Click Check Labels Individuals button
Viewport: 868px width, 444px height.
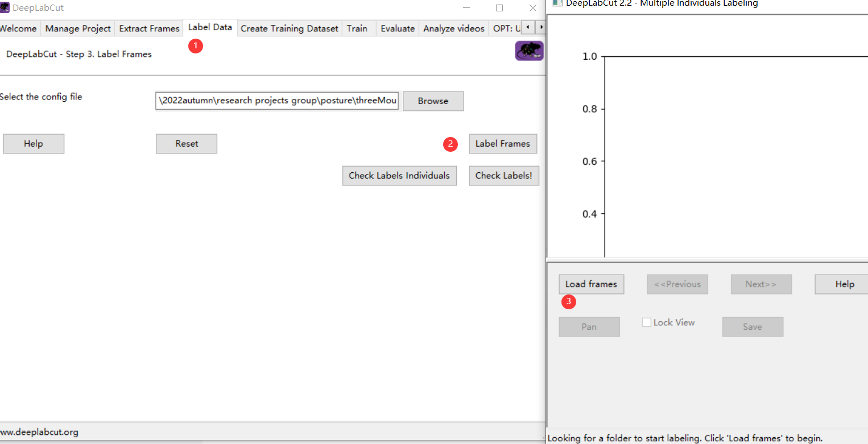point(399,176)
